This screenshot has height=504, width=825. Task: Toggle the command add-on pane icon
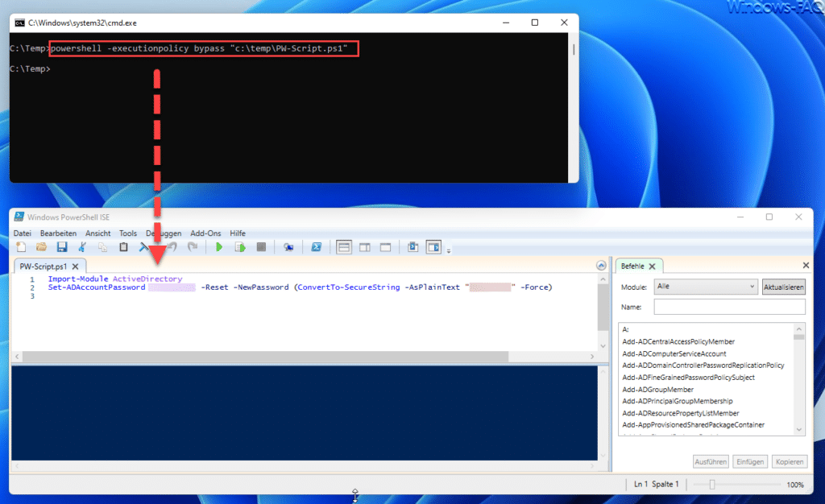point(433,247)
